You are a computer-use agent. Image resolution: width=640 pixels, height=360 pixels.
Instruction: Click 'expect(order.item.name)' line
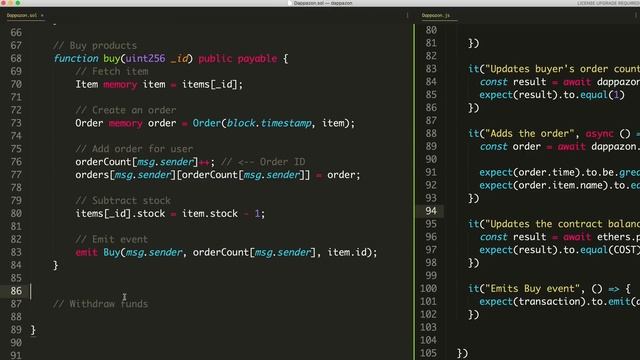[559, 185]
